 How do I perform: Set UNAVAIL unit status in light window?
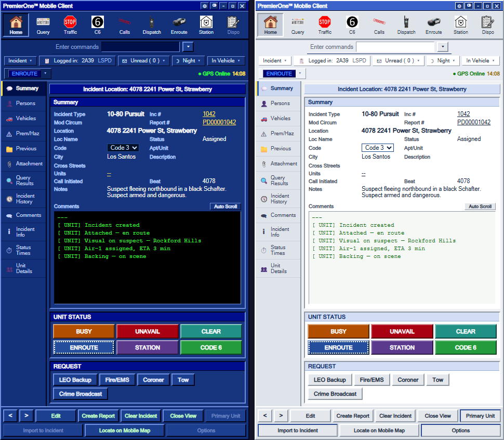point(402,331)
